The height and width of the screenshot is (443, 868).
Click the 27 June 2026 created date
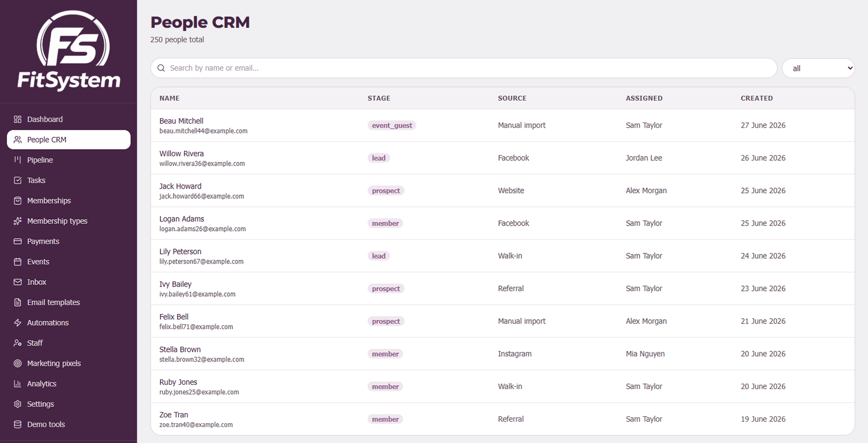pos(763,125)
